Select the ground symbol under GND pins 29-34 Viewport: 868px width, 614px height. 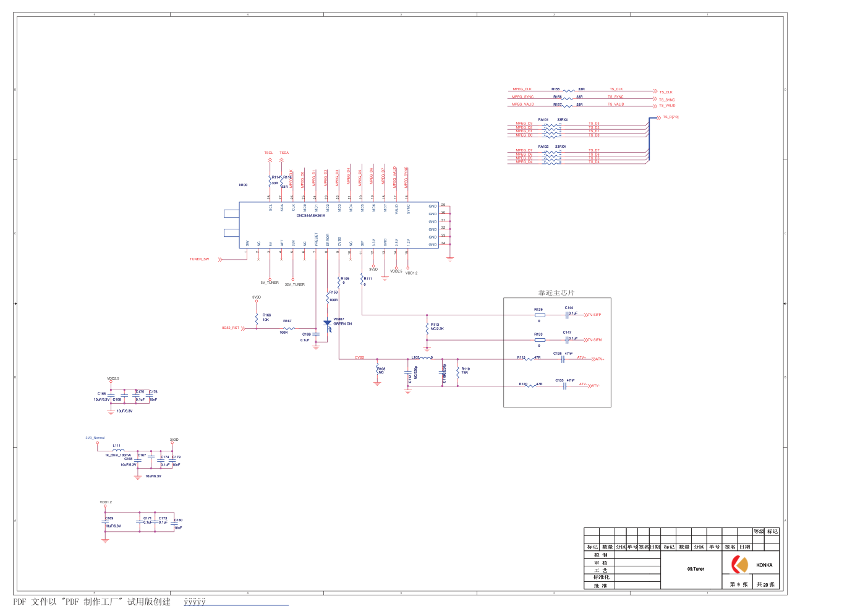pyautogui.click(x=449, y=258)
